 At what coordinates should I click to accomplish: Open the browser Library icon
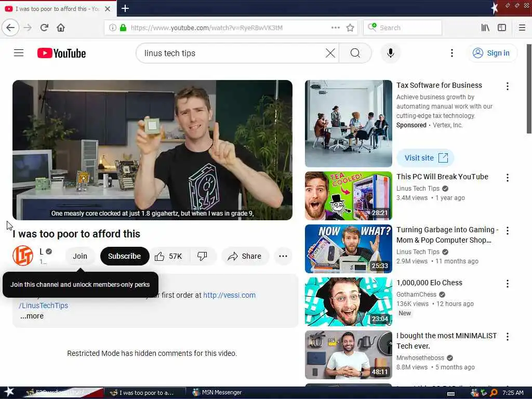486,28
